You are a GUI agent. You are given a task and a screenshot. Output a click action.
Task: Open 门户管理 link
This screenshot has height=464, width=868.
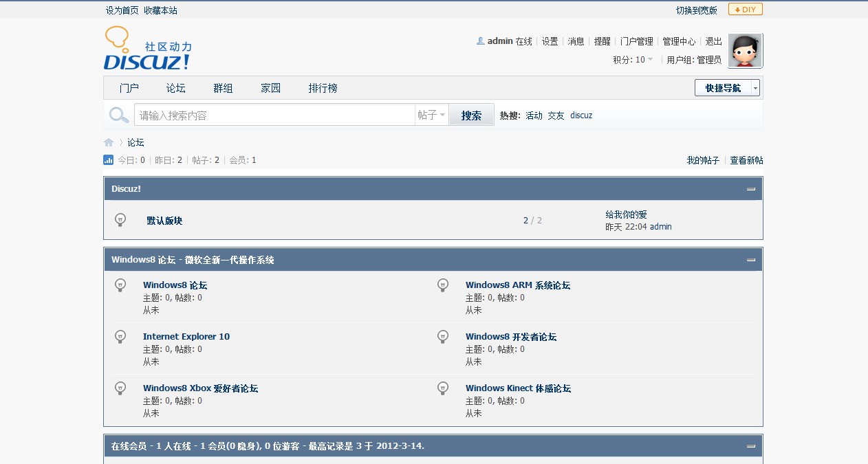pos(636,41)
